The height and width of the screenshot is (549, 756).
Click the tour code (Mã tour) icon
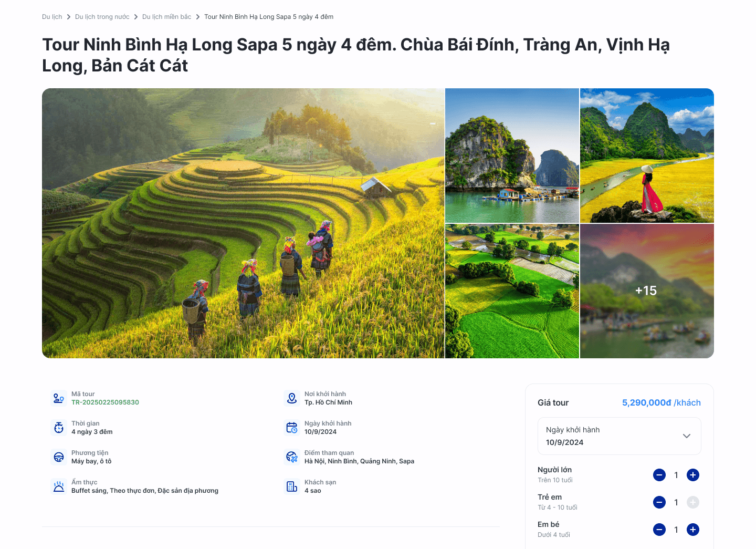pyautogui.click(x=59, y=398)
